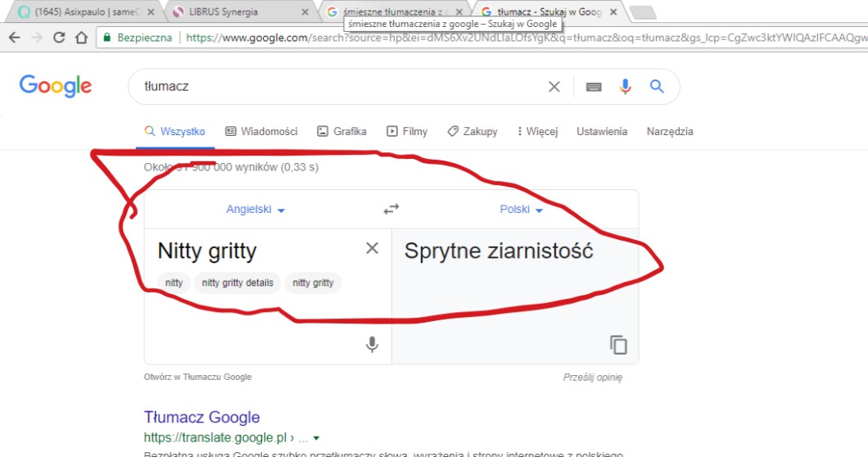This screenshot has height=457, width=868.
Task: Reload the page
Action: pyautogui.click(x=59, y=38)
